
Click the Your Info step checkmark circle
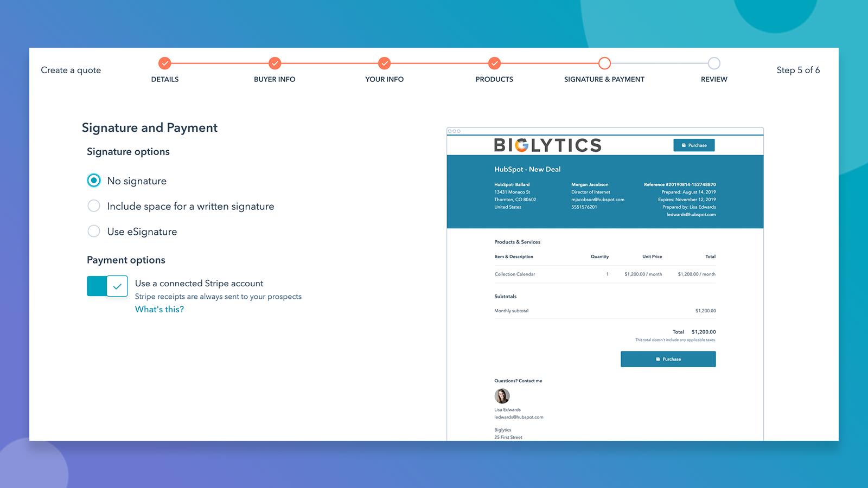pos(385,63)
